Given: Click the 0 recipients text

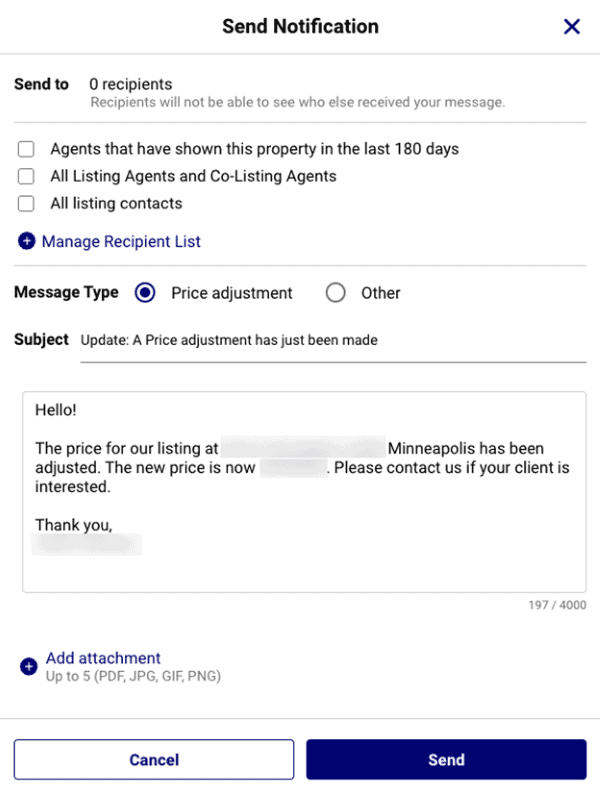Looking at the screenshot, I should click(x=131, y=84).
